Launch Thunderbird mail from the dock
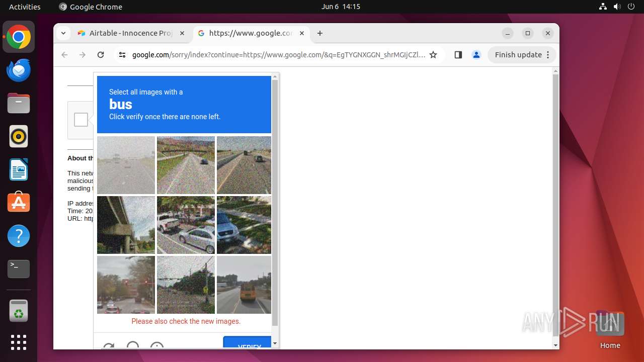644x362 pixels. click(19, 70)
